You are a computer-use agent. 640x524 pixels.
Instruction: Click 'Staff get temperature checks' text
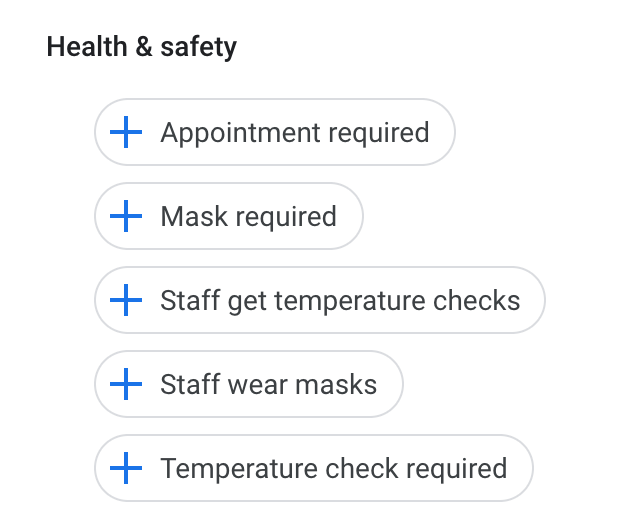click(x=340, y=302)
